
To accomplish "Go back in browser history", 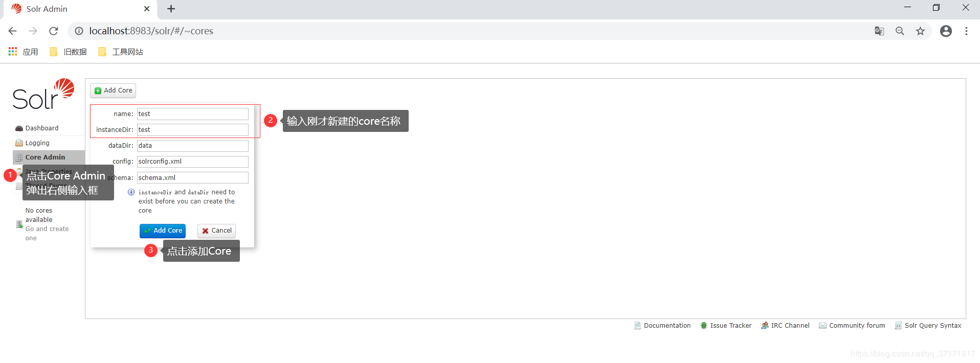I will pyautogui.click(x=13, y=31).
